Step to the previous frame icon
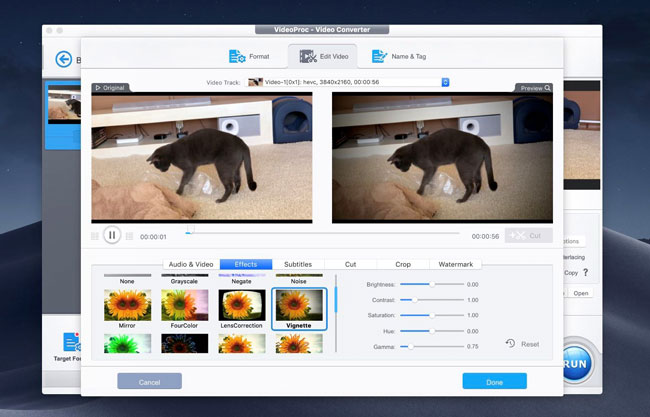The height and width of the screenshot is (417, 650). coord(95,236)
